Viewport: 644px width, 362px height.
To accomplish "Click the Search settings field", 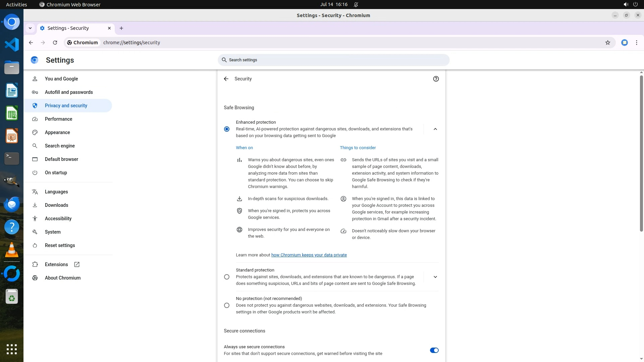I will tap(333, 60).
